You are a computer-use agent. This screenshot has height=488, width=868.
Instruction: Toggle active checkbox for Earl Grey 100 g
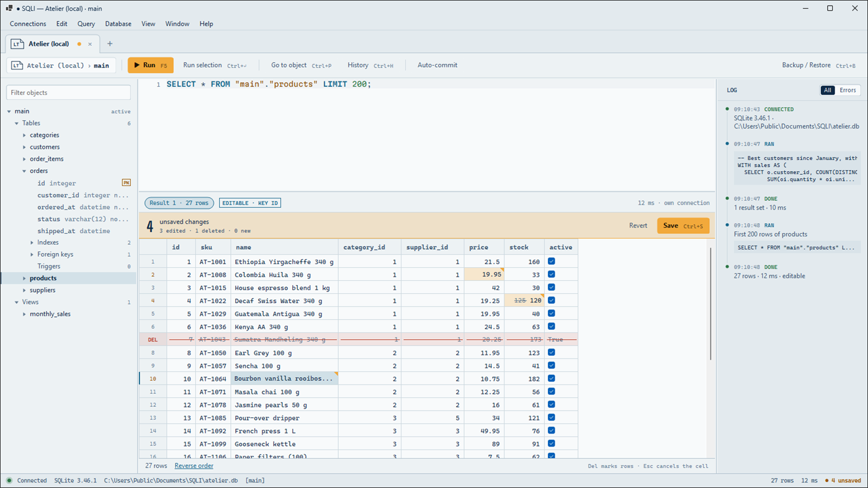point(552,353)
